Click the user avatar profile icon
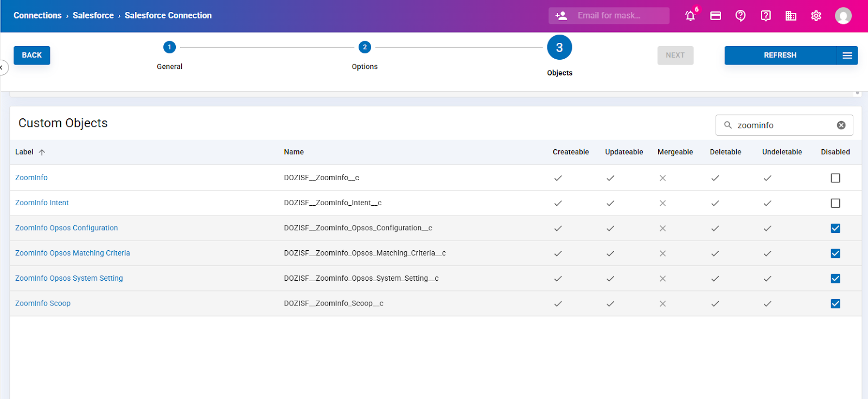This screenshot has width=868, height=399. coord(843,16)
